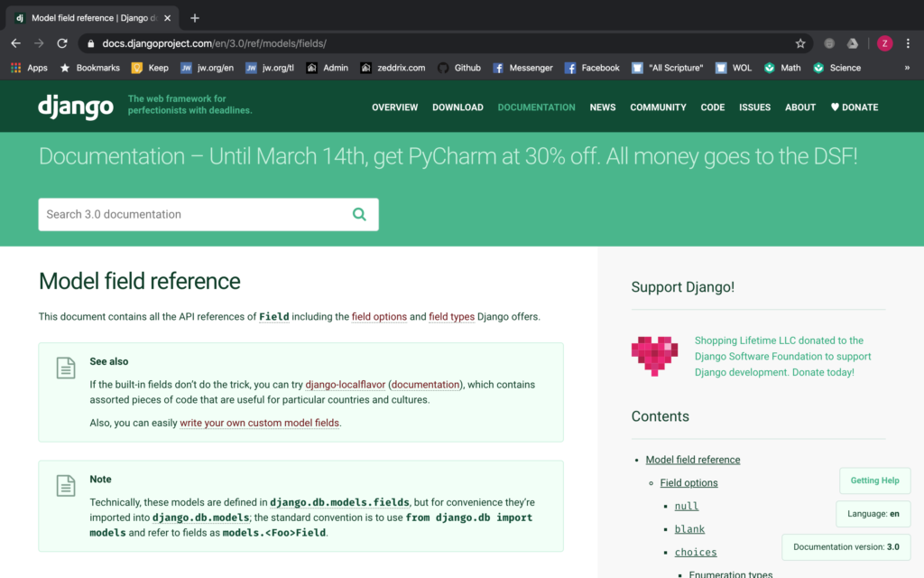Follow the field types link

click(451, 317)
